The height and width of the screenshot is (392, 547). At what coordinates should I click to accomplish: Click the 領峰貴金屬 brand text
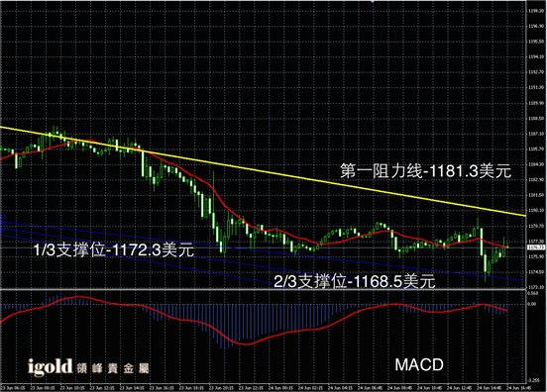113,368
